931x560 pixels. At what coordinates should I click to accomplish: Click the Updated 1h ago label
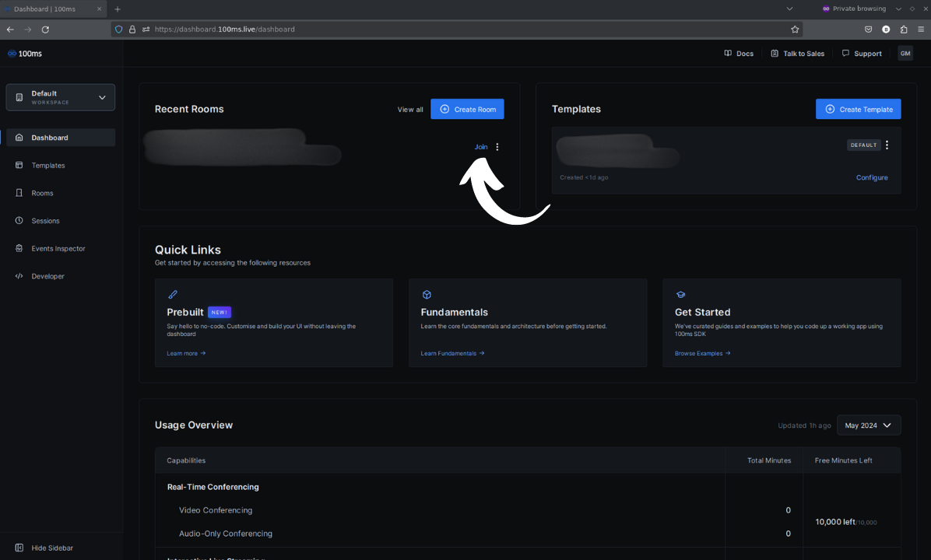tap(804, 425)
